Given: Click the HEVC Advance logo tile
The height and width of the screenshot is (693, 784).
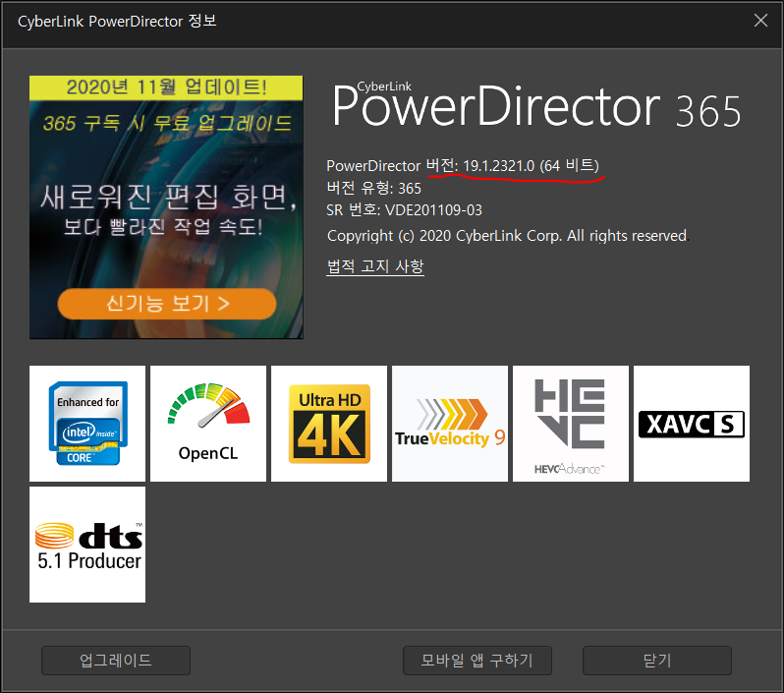Looking at the screenshot, I should coord(571,424).
